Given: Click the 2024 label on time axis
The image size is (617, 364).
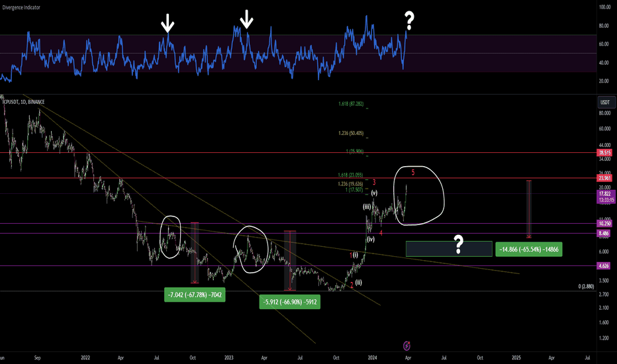Looking at the screenshot, I should 372,357.
